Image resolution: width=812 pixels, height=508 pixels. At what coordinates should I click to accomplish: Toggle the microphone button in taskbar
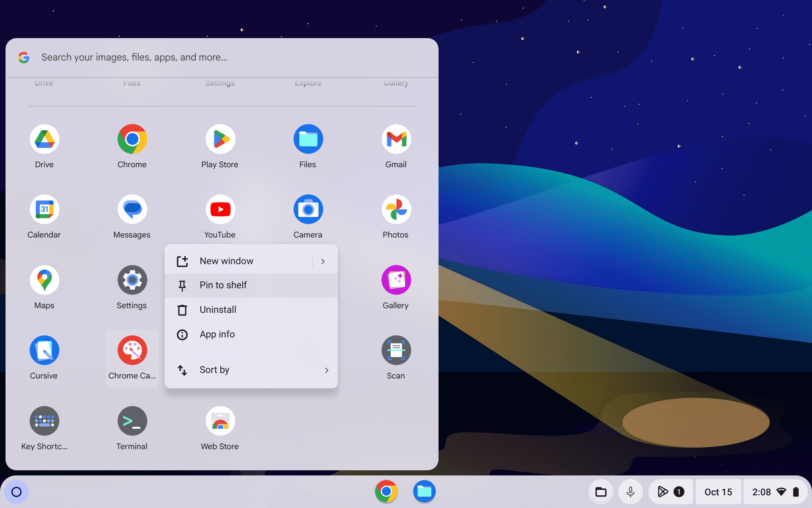pos(630,491)
